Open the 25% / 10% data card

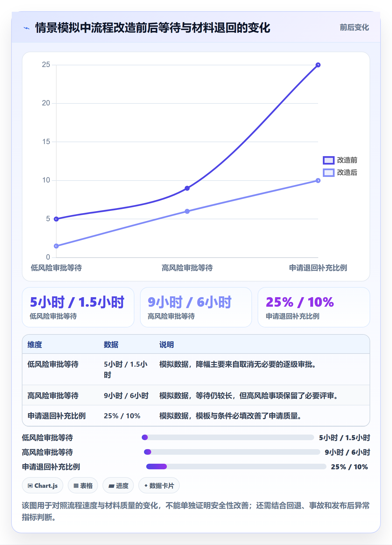314,307
